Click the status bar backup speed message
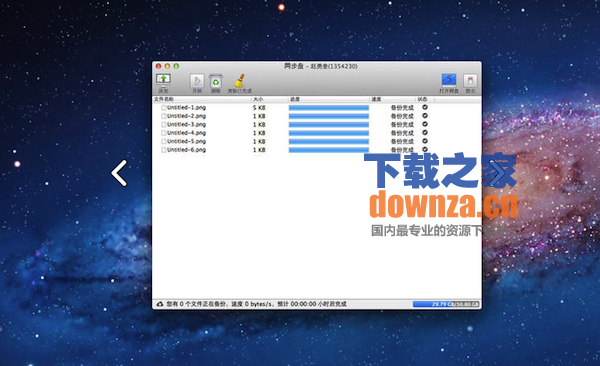This screenshot has height=366, width=600. coord(256,304)
